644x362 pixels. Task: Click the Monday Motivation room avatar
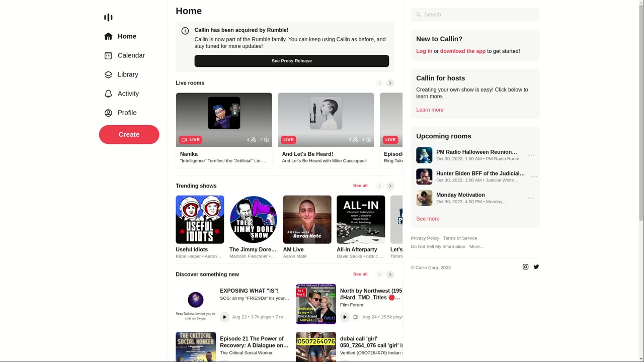click(x=424, y=198)
